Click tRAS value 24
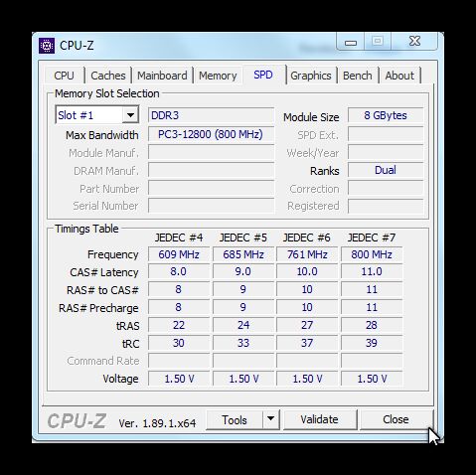Image resolution: width=476 pixels, height=475 pixels. click(x=243, y=325)
